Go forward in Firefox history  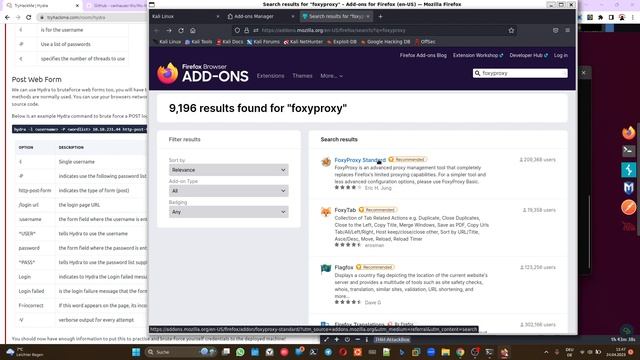point(169,30)
